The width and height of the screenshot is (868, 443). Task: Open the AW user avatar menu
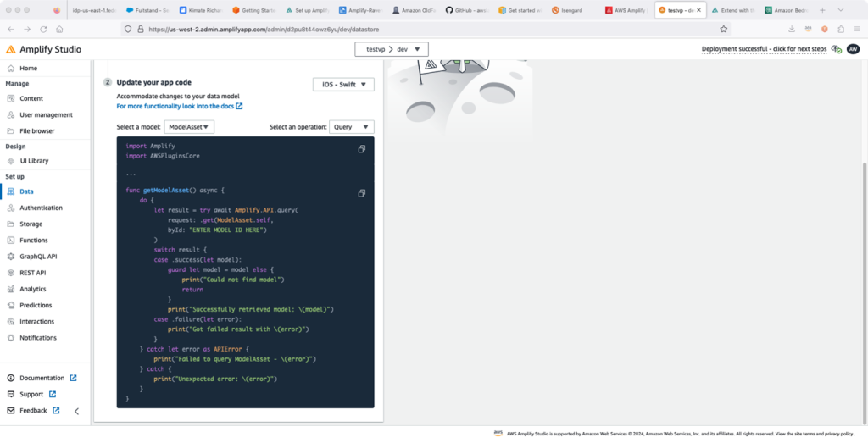(853, 49)
